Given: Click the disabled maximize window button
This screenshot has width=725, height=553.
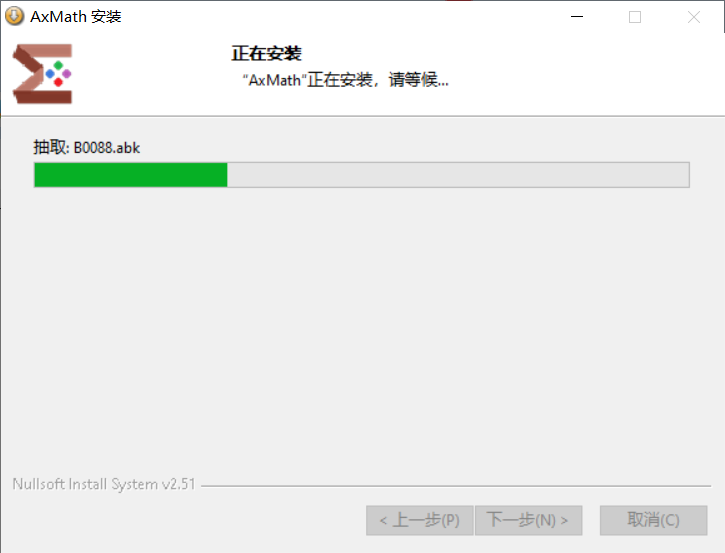Looking at the screenshot, I should pos(635,17).
